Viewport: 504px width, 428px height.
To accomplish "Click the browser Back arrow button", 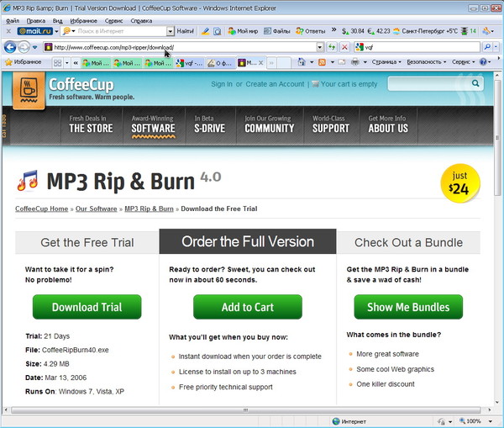I will tap(10, 47).
